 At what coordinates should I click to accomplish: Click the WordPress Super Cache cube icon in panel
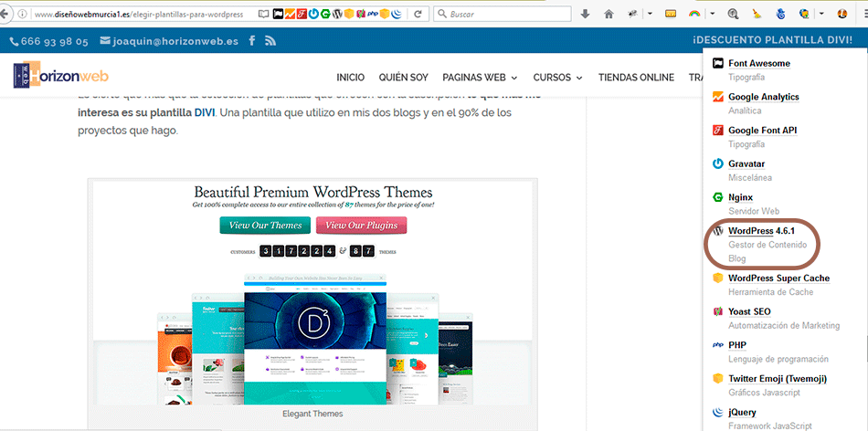point(718,278)
